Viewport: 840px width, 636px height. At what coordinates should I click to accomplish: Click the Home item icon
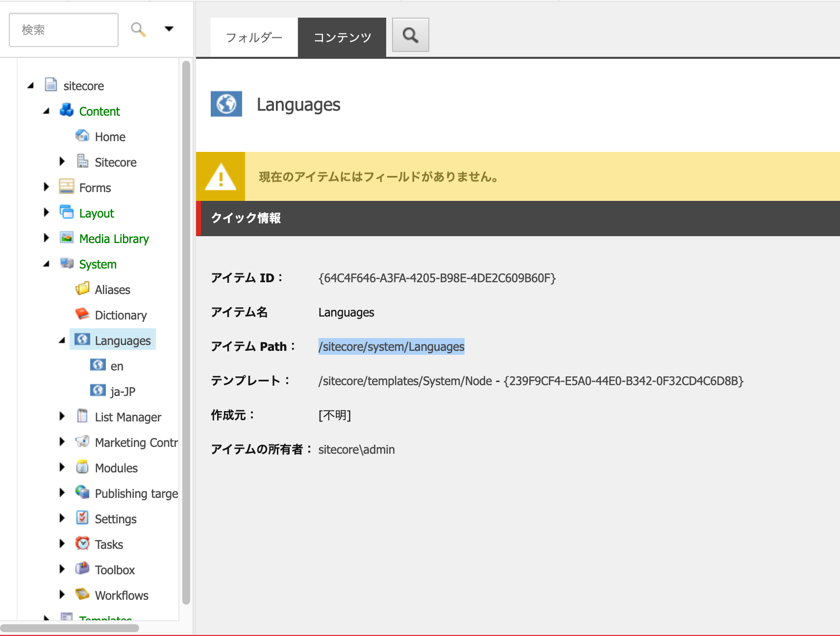82,136
